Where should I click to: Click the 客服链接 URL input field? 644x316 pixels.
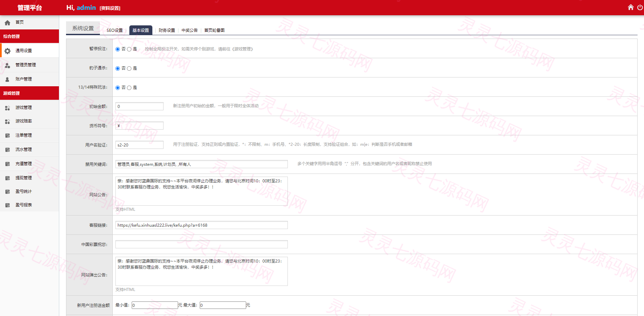pyautogui.click(x=201, y=225)
